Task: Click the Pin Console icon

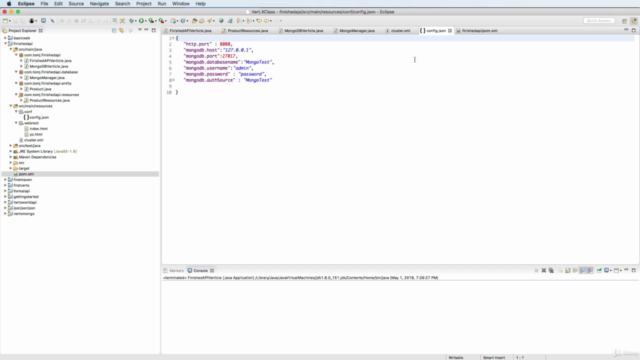Action: 599,271
